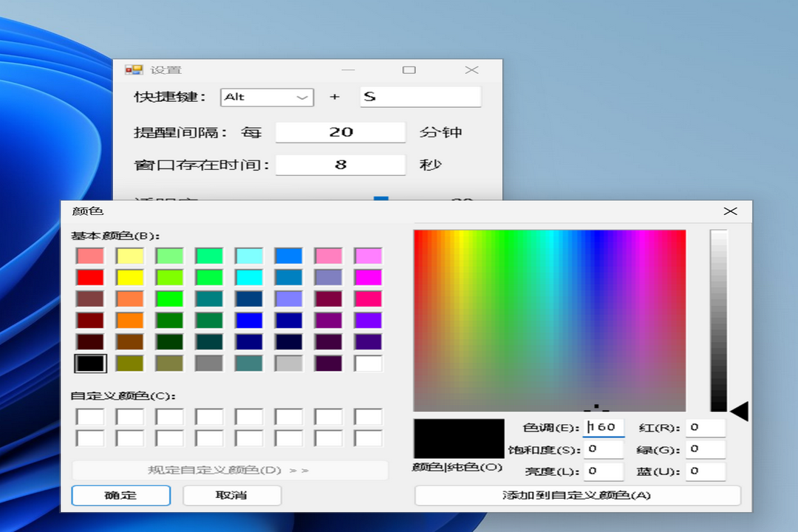The height and width of the screenshot is (532, 798).
Task: Click the Settings window app icon
Action: point(133,69)
